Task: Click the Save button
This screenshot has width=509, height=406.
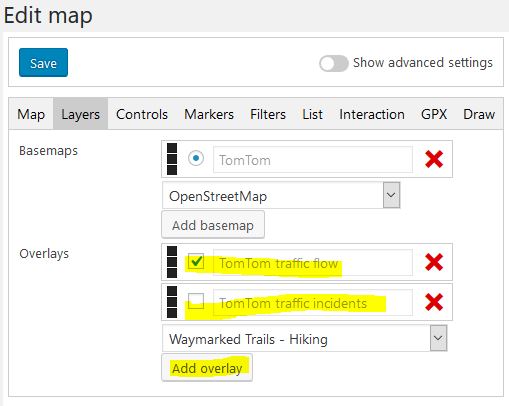Action: [x=43, y=63]
